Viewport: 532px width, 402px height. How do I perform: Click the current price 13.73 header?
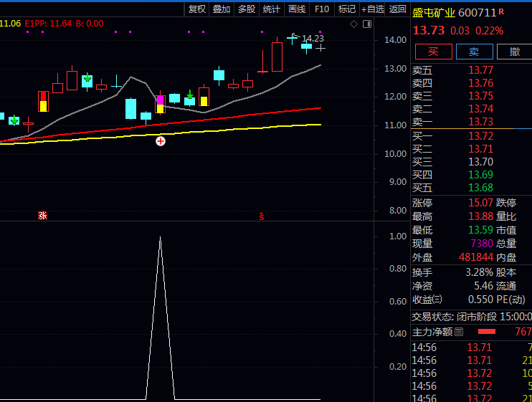point(429,31)
